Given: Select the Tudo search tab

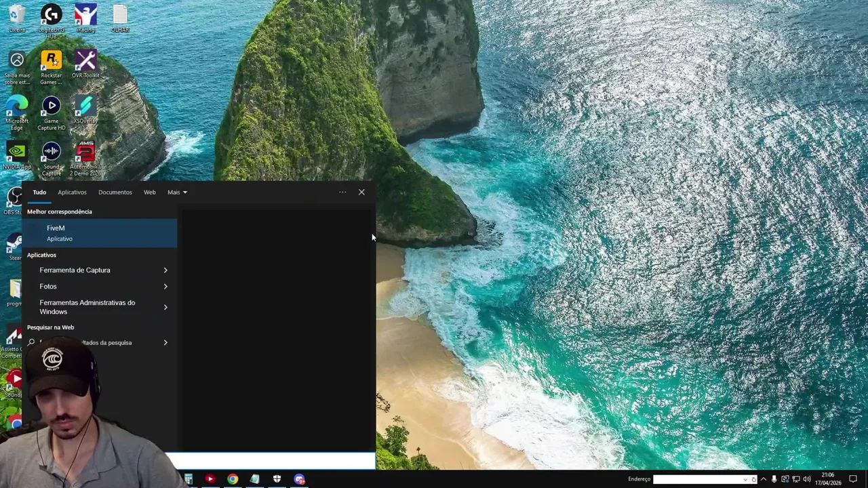Looking at the screenshot, I should (x=39, y=192).
